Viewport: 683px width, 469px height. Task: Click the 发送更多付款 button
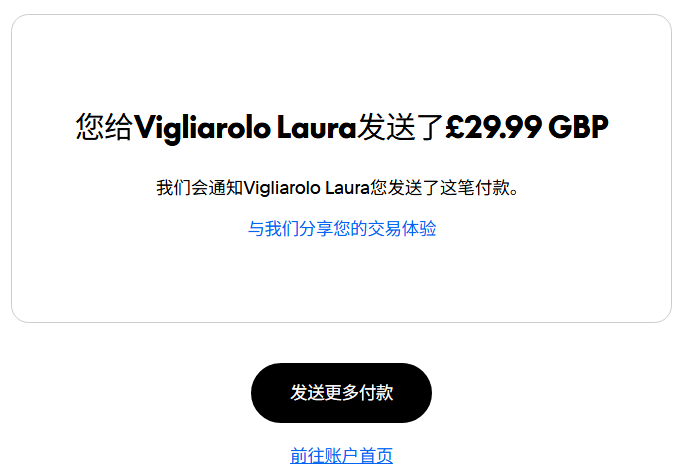[x=341, y=393]
